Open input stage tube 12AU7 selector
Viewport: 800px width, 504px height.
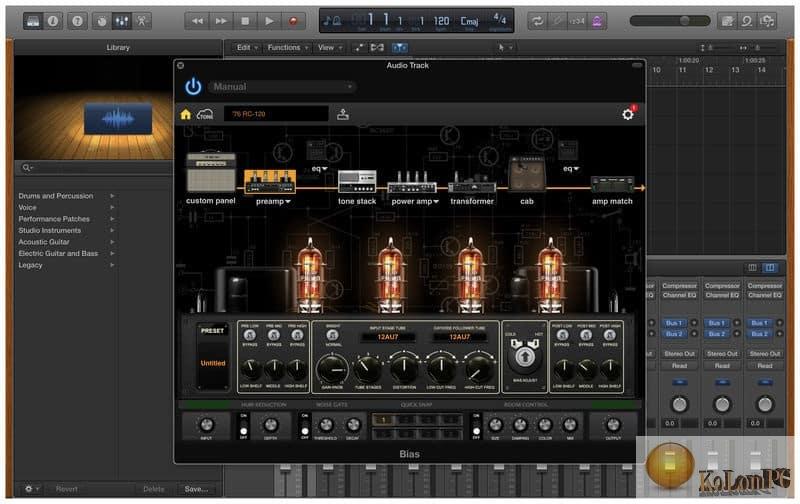pyautogui.click(x=388, y=337)
